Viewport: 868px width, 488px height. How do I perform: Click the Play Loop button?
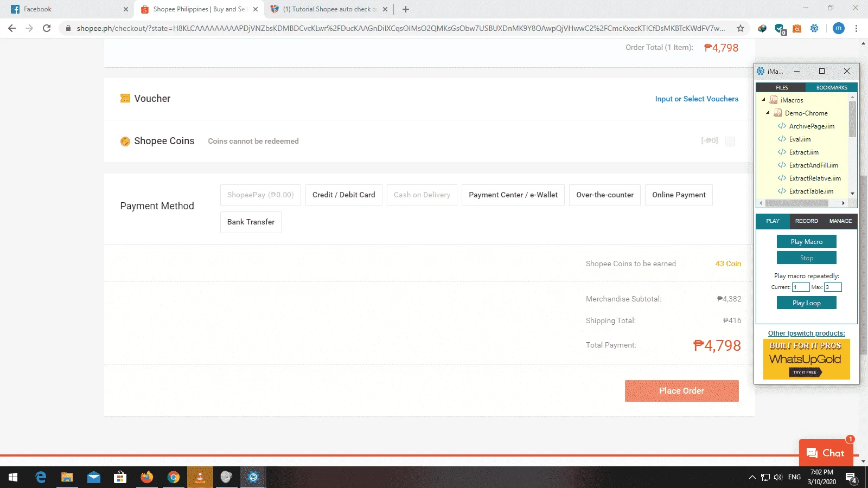tap(807, 303)
